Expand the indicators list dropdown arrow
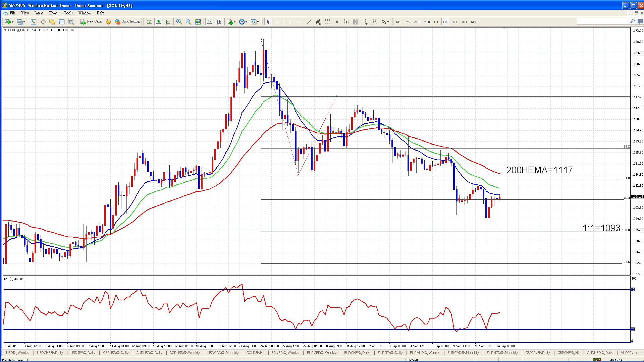The image size is (644, 362). (235, 22)
